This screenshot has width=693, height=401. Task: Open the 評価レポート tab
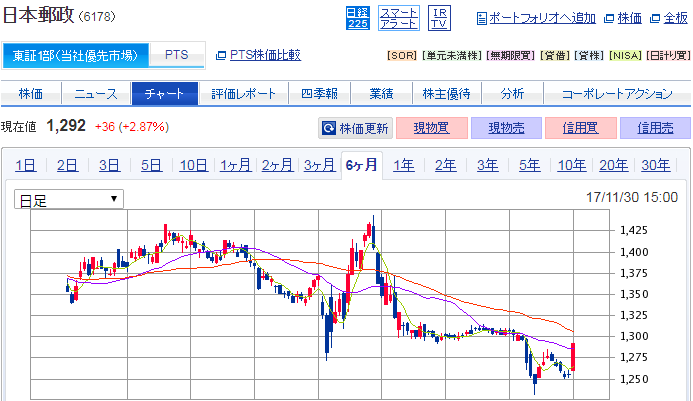tap(243, 94)
